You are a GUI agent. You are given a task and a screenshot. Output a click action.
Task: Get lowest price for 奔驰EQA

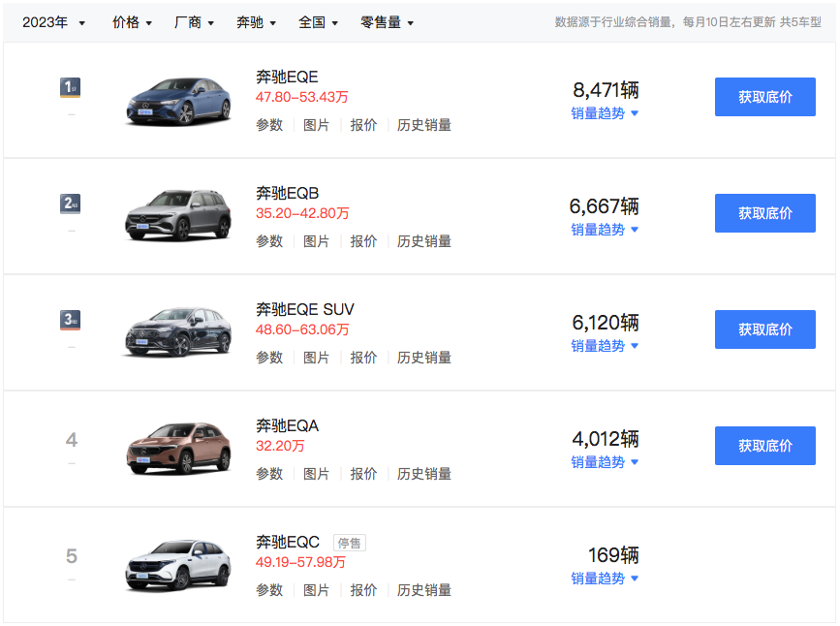[764, 446]
